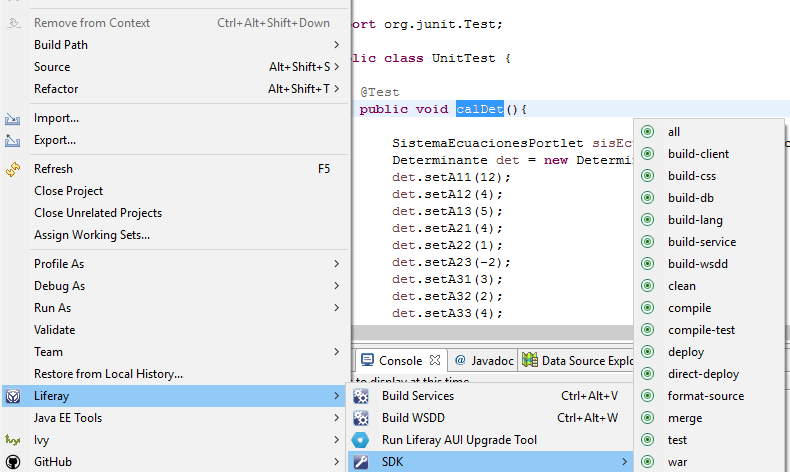Expand the Run As submenu arrow
Viewport: 790px width, 472px height.
tap(337, 308)
